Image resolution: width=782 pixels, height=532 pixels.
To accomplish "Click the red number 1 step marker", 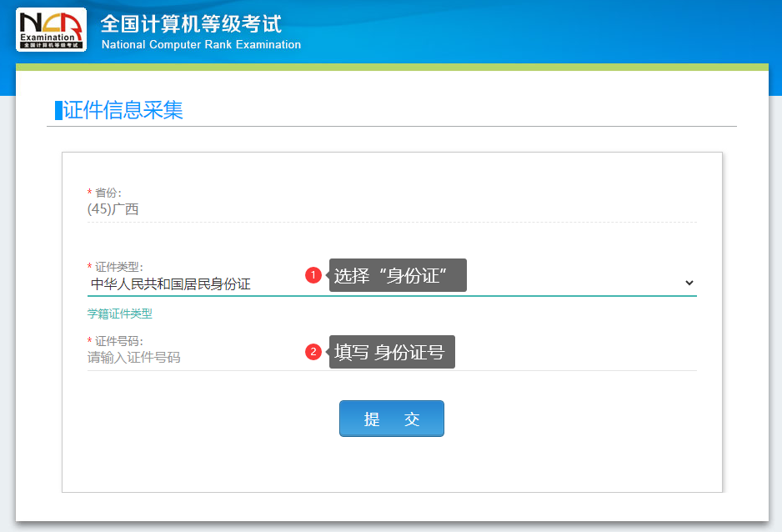I will point(313,274).
